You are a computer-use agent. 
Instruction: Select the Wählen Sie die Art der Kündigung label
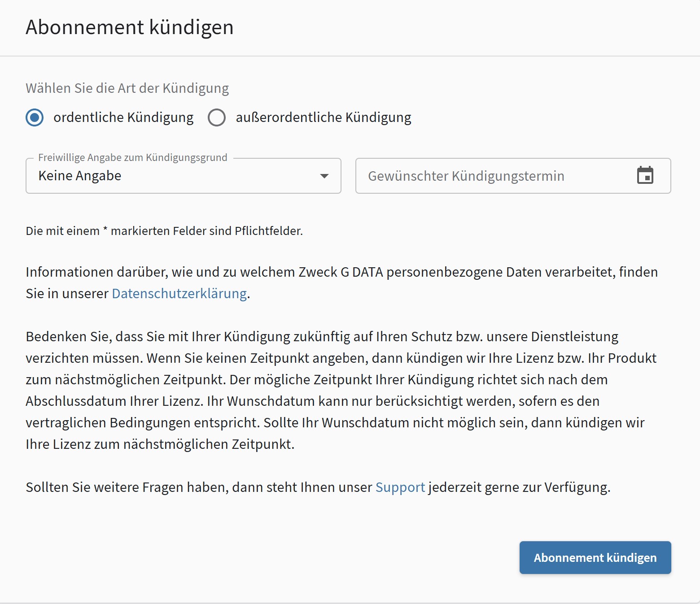pos(127,88)
